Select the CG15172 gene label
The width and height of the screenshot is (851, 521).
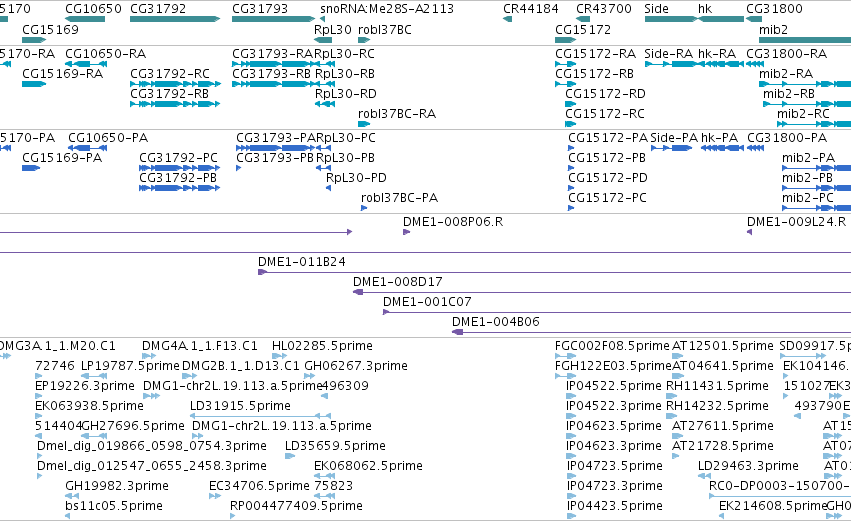coord(583,29)
